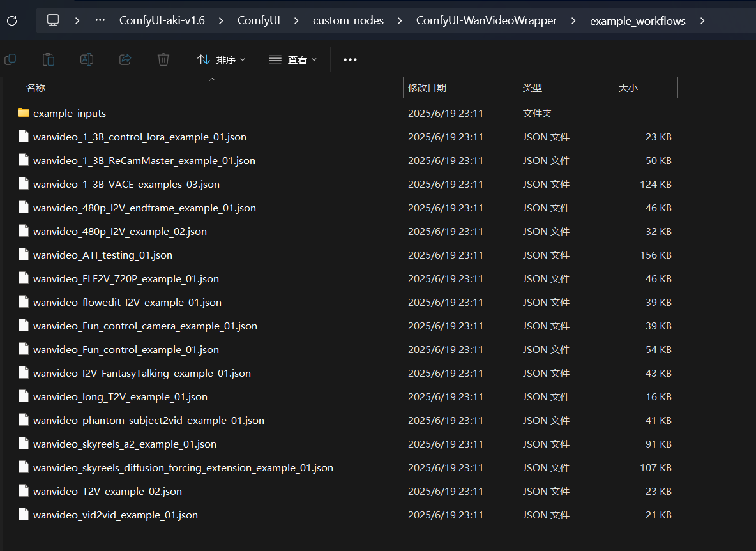Image resolution: width=756 pixels, height=551 pixels.
Task: Select wanvideo_480p_I2V_example_02.json
Action: pos(120,231)
